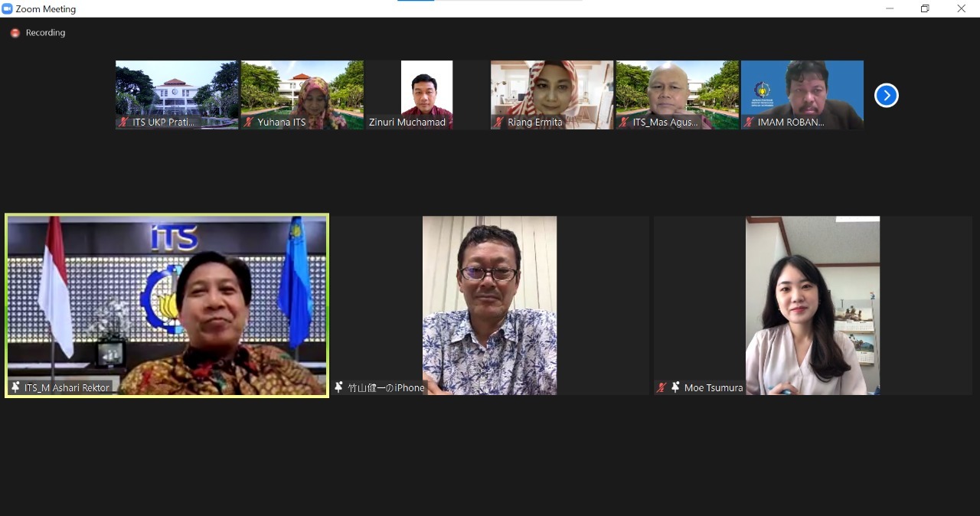
Task: Click muted microphone icon on Yuhana ITS
Action: [249, 122]
